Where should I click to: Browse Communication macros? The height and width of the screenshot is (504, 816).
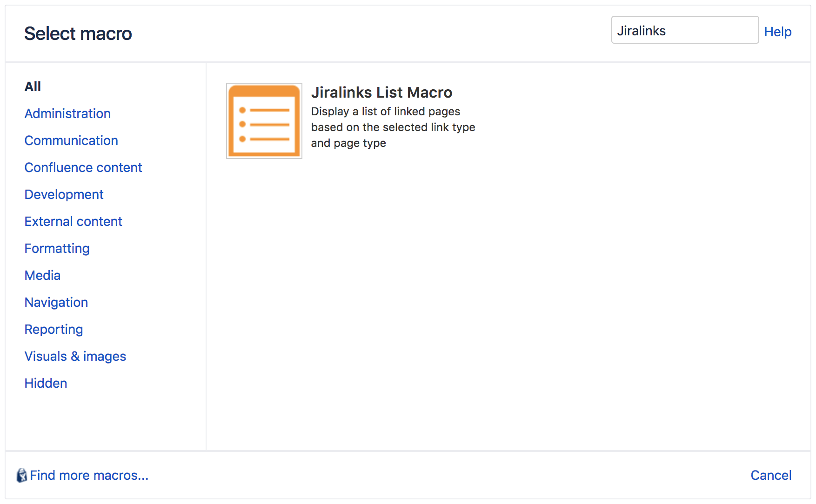point(71,140)
